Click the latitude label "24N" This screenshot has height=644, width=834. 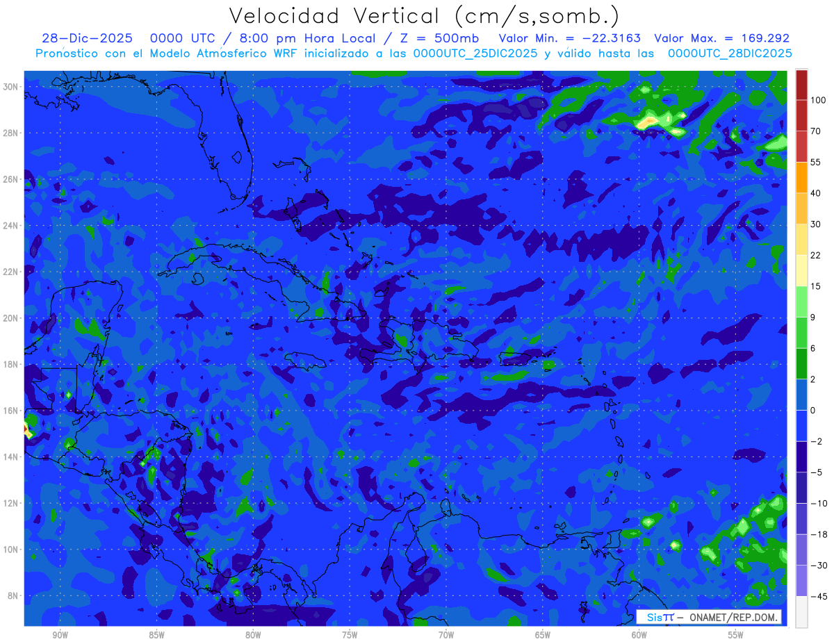(11, 225)
